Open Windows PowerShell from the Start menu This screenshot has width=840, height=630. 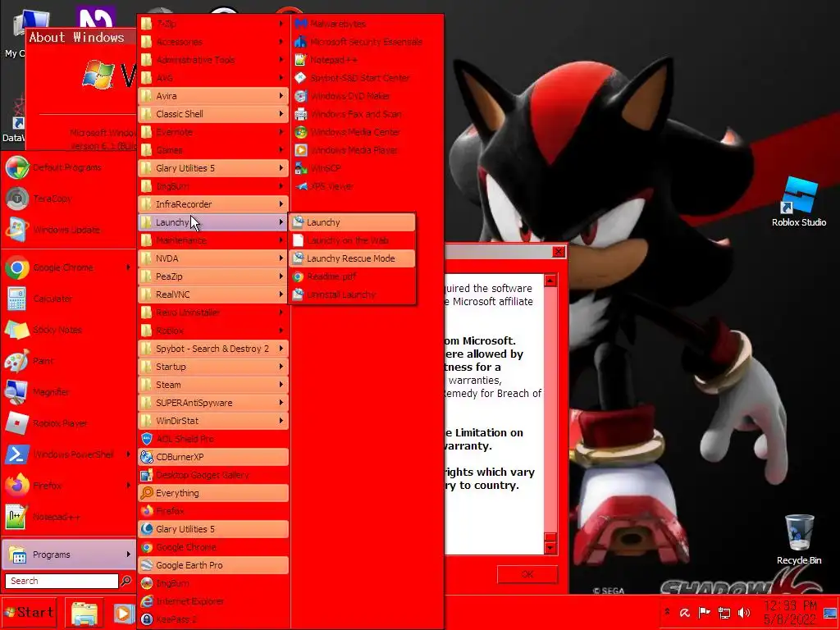[x=68, y=454]
